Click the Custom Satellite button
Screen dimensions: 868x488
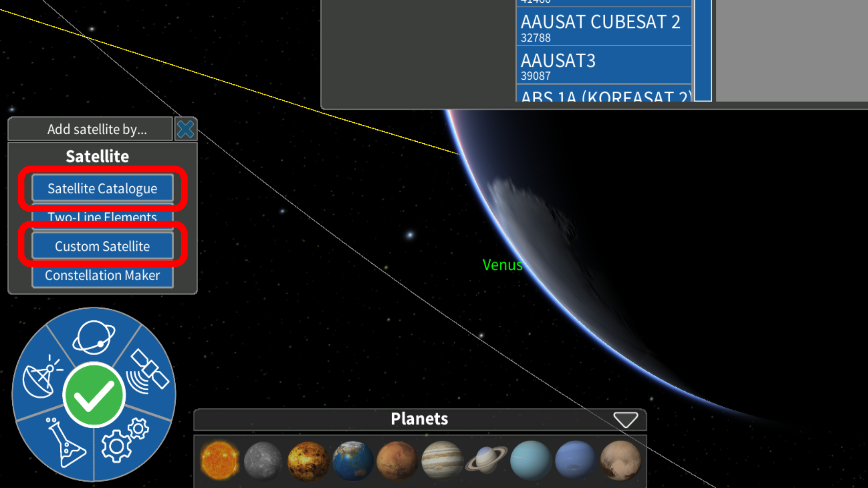tap(101, 246)
